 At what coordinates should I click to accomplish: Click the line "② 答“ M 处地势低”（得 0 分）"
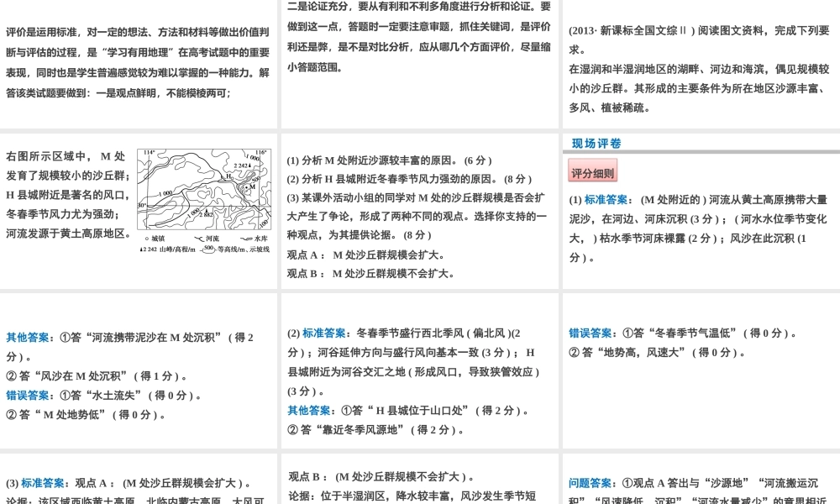86,415
